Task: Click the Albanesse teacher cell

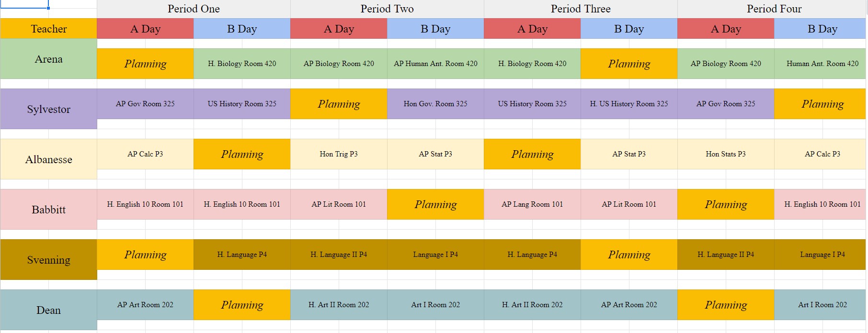Action: (x=48, y=159)
